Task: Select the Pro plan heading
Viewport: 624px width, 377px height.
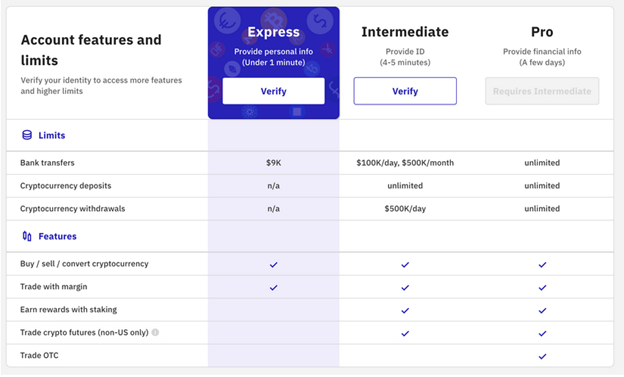Action: tap(542, 32)
